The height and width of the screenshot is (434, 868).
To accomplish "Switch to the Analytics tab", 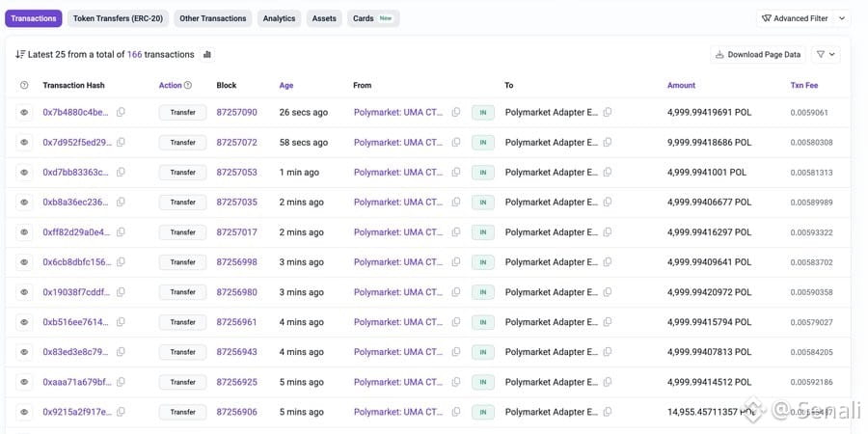I will tap(279, 18).
